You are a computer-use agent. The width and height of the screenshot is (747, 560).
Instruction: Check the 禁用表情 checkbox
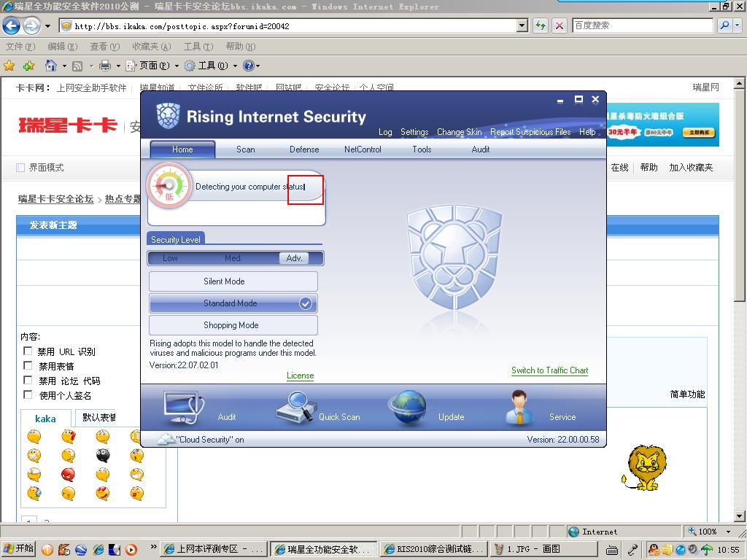pos(28,365)
